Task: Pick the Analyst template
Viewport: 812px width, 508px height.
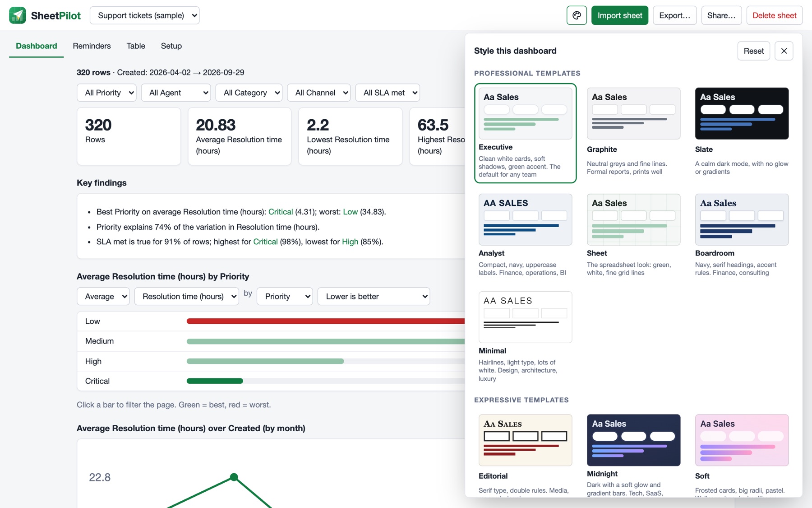Action: click(526, 236)
